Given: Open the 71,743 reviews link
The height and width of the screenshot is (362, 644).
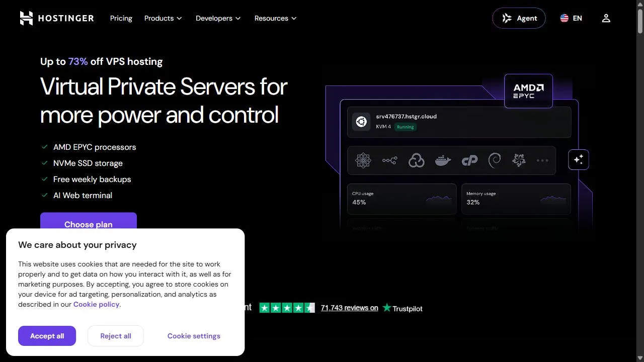Looking at the screenshot, I should (x=349, y=308).
